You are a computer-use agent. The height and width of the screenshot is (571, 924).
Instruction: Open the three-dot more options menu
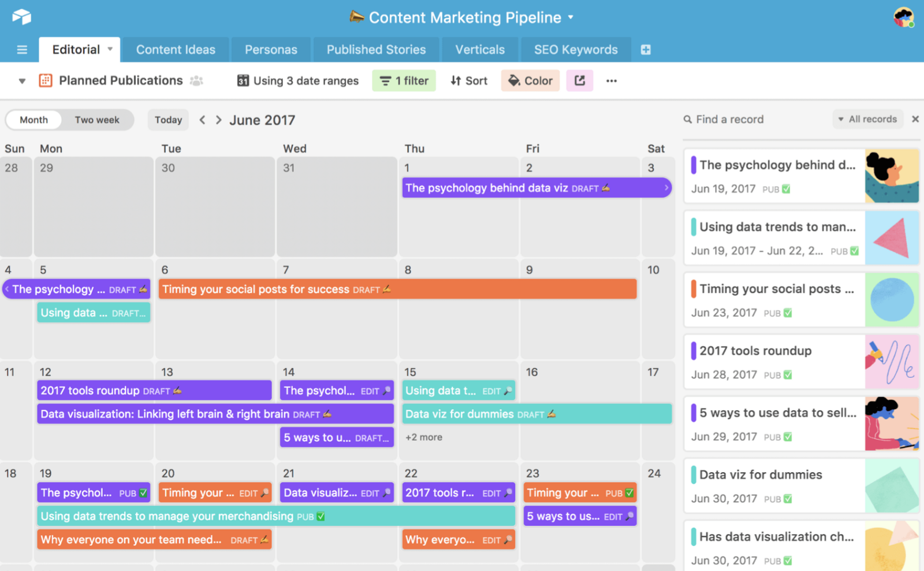click(x=612, y=81)
